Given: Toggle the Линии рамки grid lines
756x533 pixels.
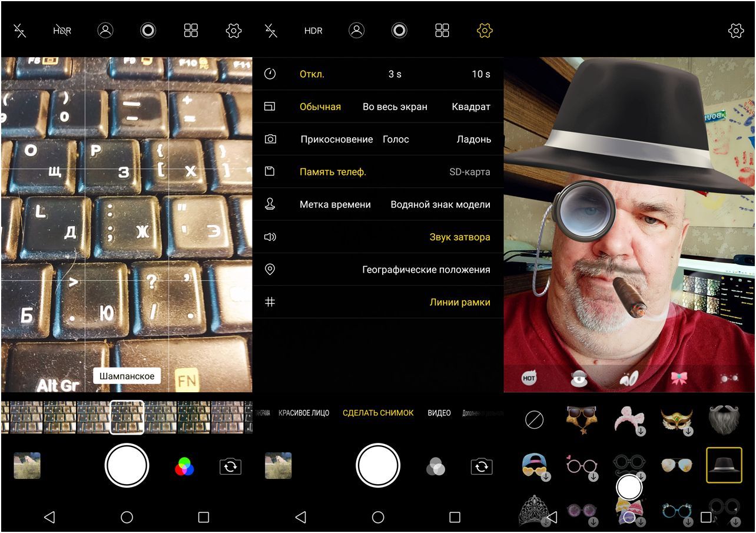Looking at the screenshot, I should pyautogui.click(x=459, y=302).
